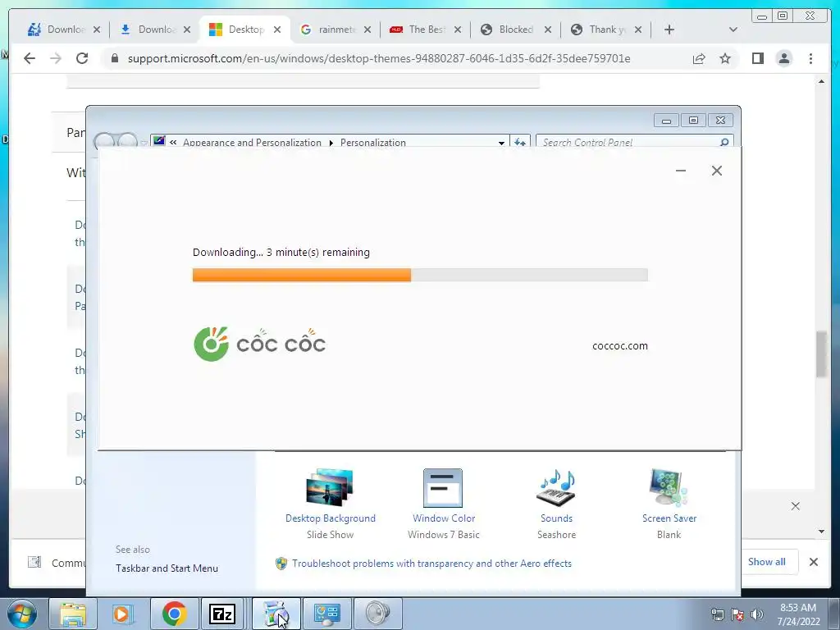Close the Chrome downloads bar

(x=813, y=562)
